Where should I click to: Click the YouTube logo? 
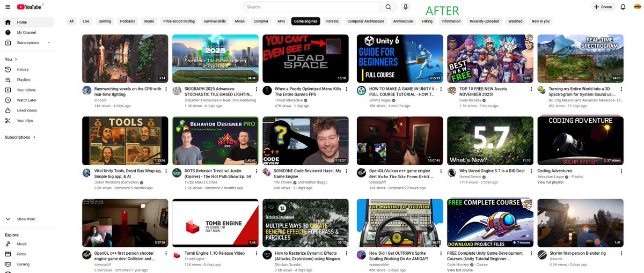coord(28,7)
